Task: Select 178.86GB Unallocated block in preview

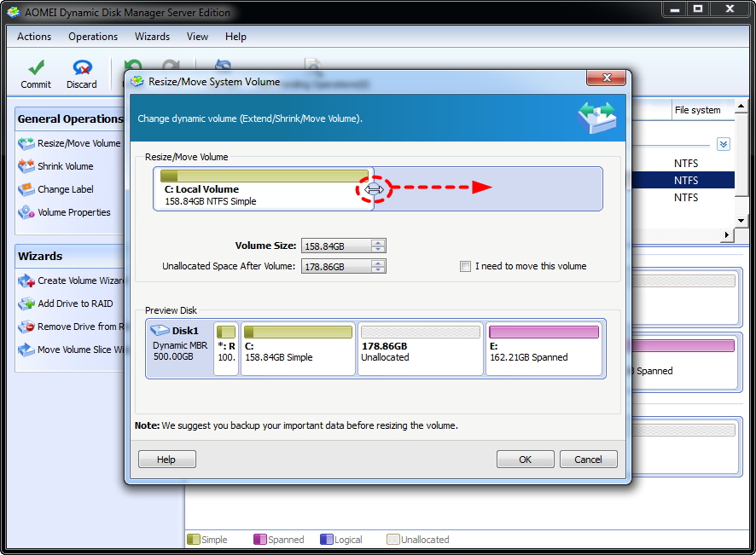Action: 421,349
